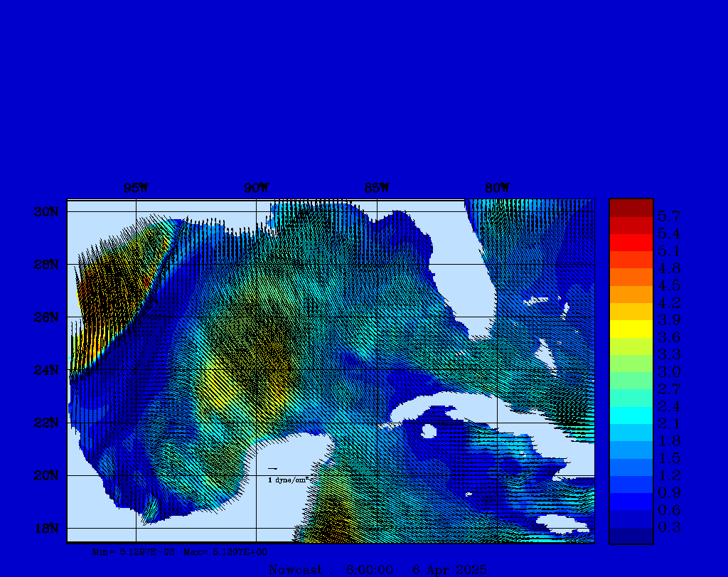
Task: Click the 1 dyne/cm² scale label
Action: pos(289,480)
